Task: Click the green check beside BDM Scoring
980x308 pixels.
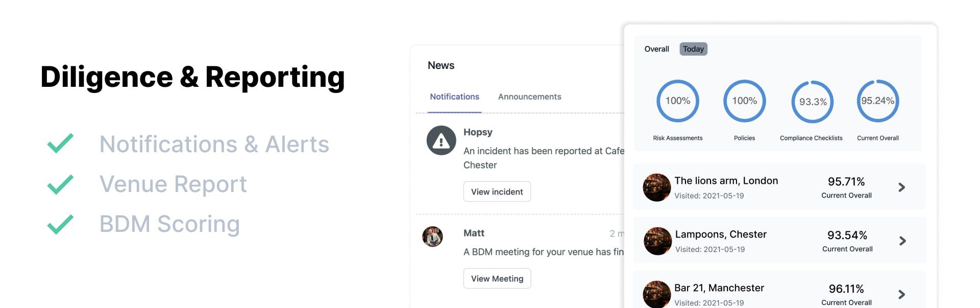Action: tap(60, 224)
